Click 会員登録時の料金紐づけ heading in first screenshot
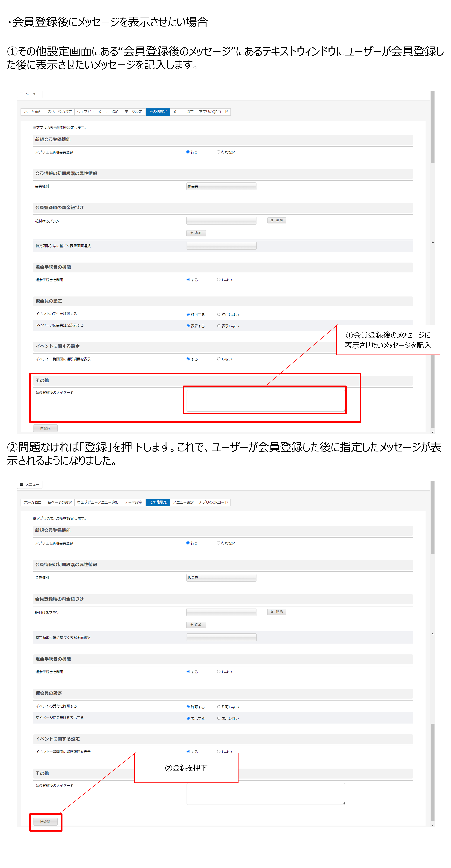The width and height of the screenshot is (451, 868). [59, 208]
